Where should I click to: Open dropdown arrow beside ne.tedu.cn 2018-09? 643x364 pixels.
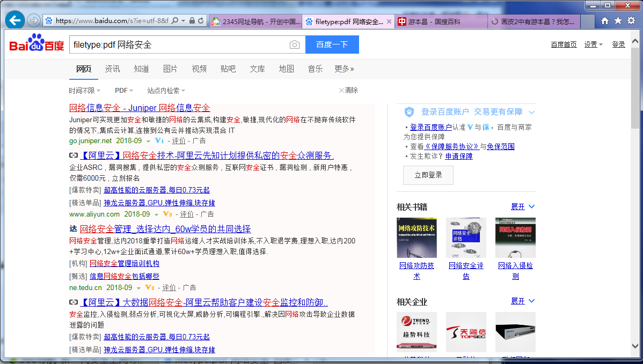click(x=138, y=288)
